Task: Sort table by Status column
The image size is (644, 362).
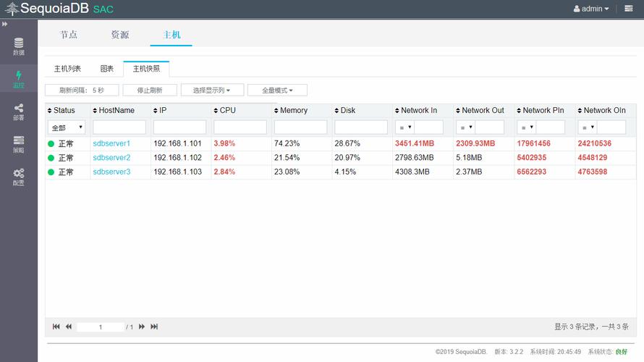Action: click(x=62, y=111)
